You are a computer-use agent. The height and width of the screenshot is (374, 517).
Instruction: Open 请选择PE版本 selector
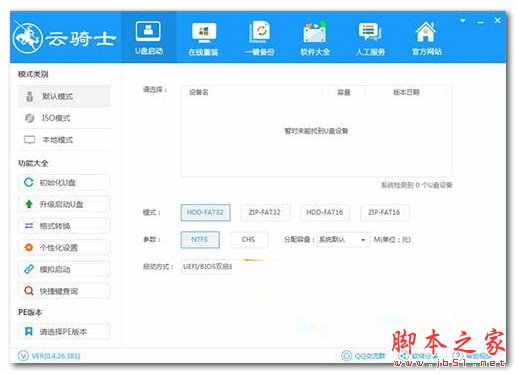tap(64, 331)
